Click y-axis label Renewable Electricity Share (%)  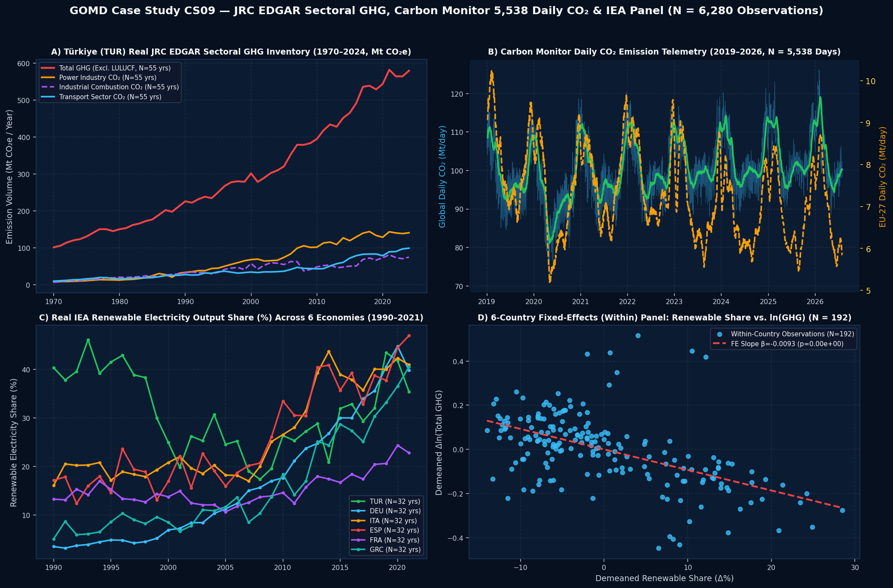coord(13,442)
